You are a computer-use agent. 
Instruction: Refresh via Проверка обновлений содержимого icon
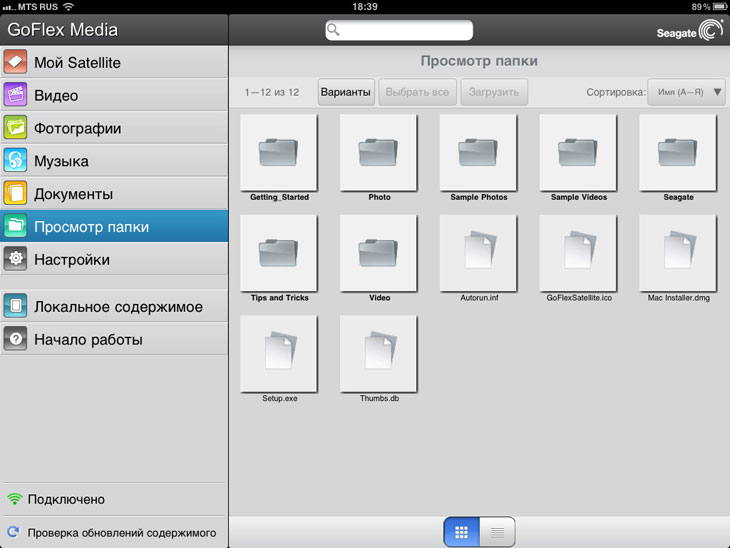[14, 533]
